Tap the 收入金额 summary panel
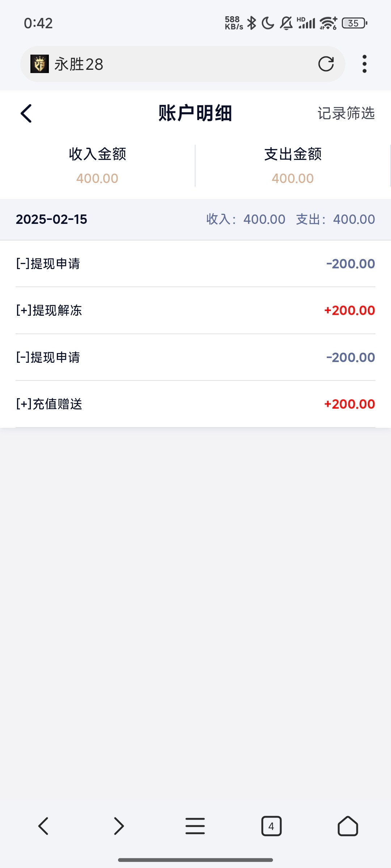The height and width of the screenshot is (868, 391). coord(97,166)
